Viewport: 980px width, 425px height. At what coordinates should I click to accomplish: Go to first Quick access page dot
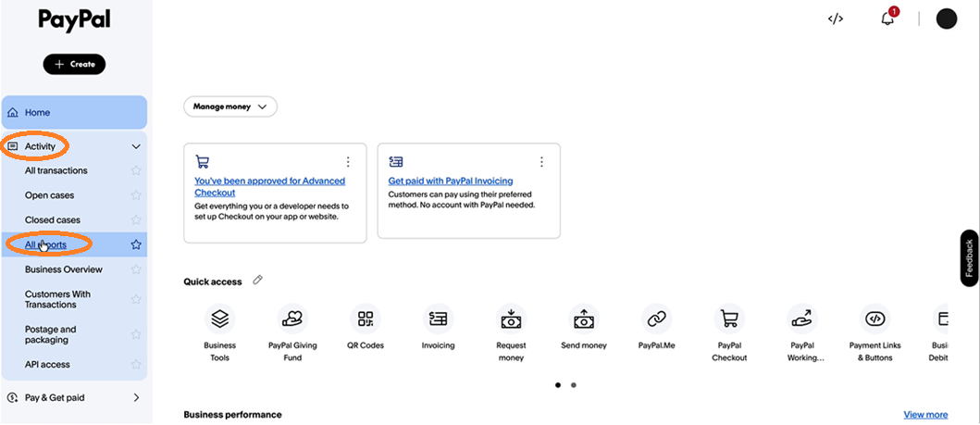click(558, 385)
